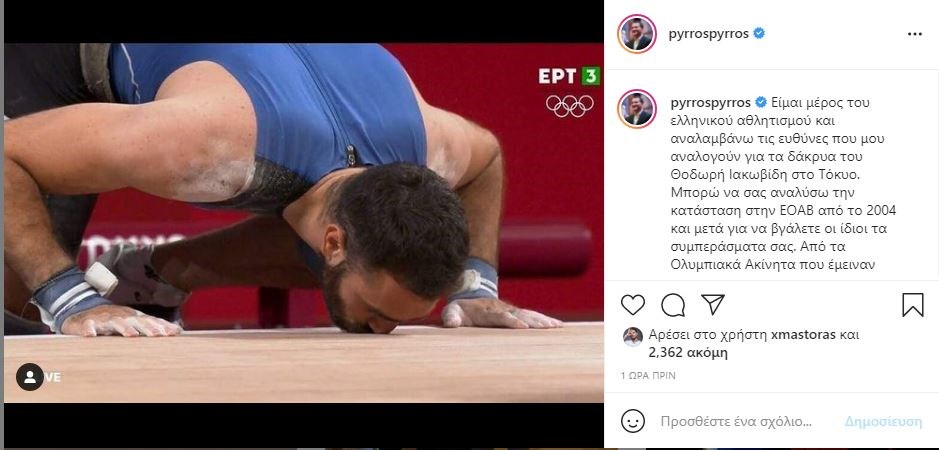Open the profile avatar beside the caption
Screen dimensions: 939x450
(x=637, y=109)
